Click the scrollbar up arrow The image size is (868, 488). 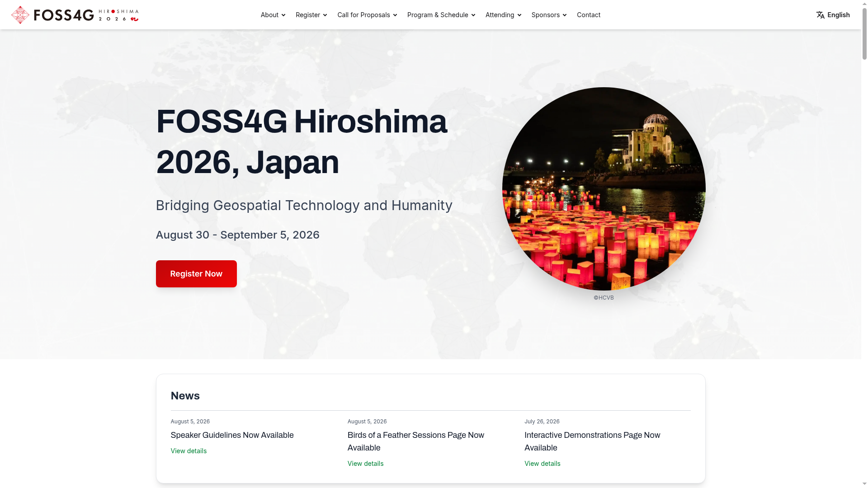click(864, 3)
